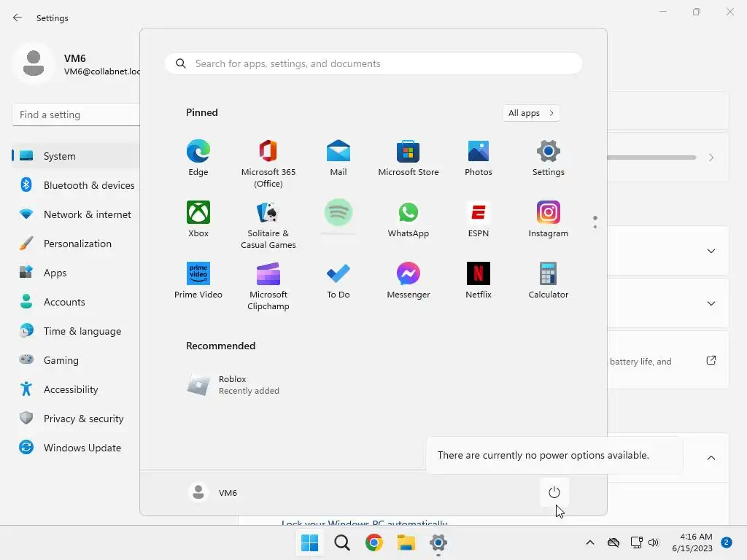Screen dimensions: 747x560
Task: Open Accounts settings category
Action: tap(76, 302)
